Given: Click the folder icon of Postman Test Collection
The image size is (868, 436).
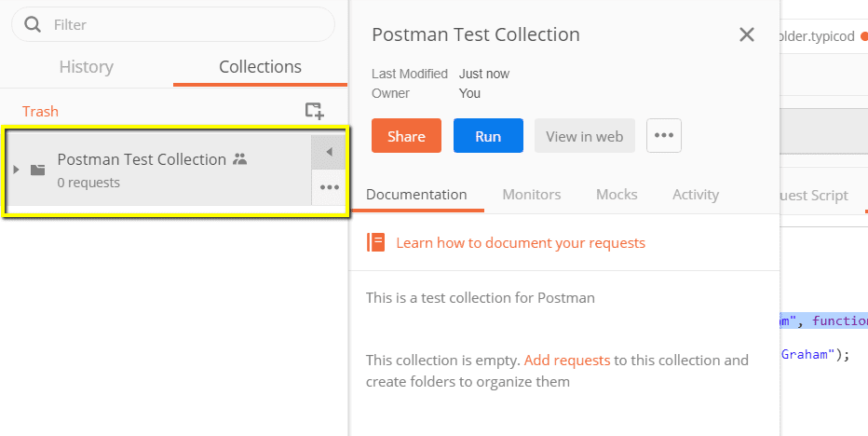Looking at the screenshot, I should pyautogui.click(x=38, y=170).
